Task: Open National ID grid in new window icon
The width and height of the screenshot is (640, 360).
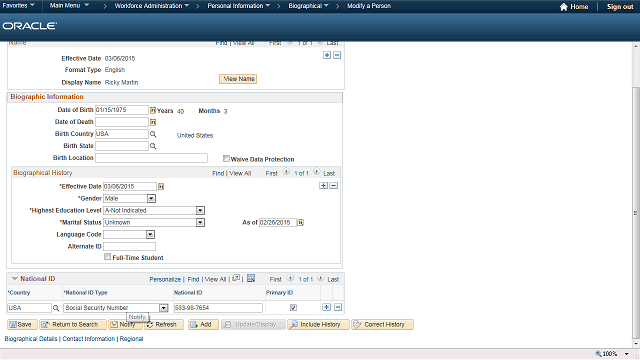Action: tap(236, 278)
